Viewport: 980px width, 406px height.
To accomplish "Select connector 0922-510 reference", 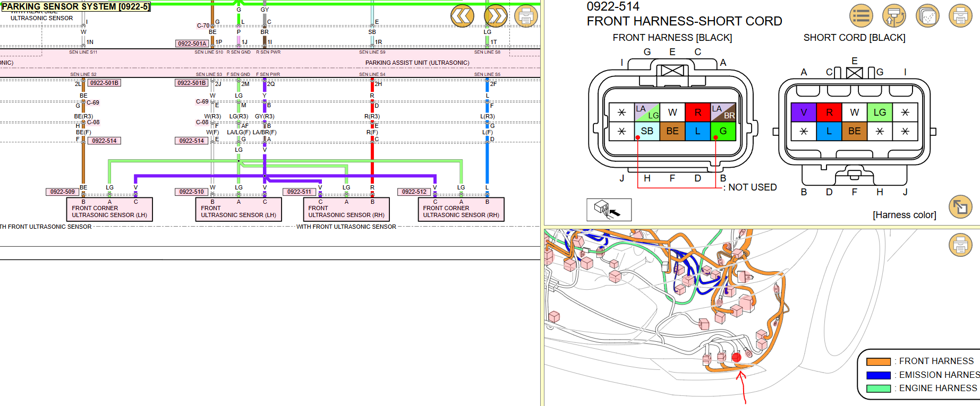I will point(191,192).
